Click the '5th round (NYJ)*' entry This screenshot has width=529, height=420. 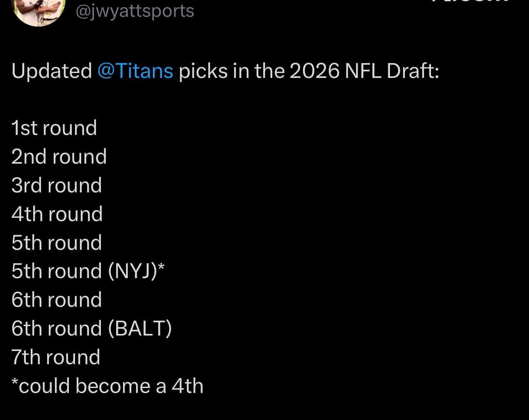(88, 271)
